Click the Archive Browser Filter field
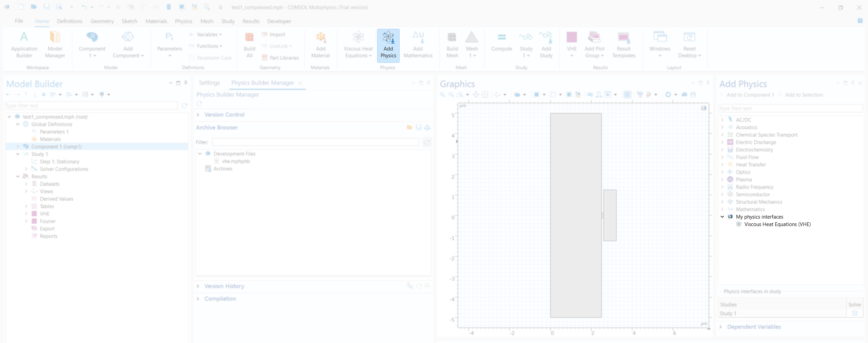 [x=315, y=142]
